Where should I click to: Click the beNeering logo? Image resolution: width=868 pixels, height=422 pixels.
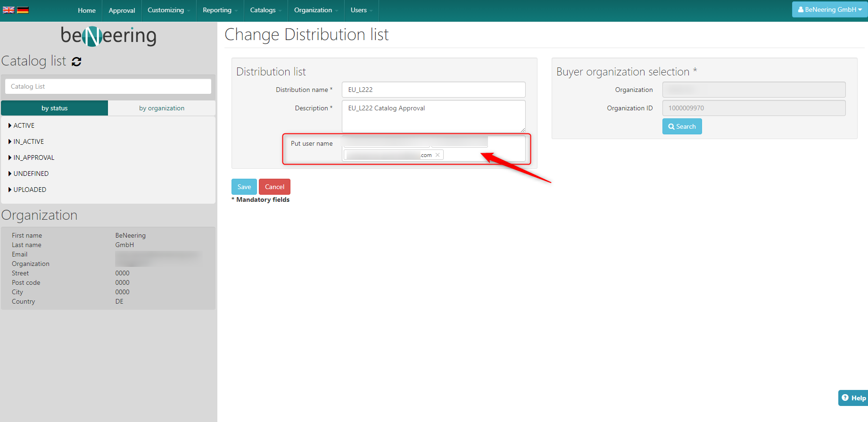108,36
